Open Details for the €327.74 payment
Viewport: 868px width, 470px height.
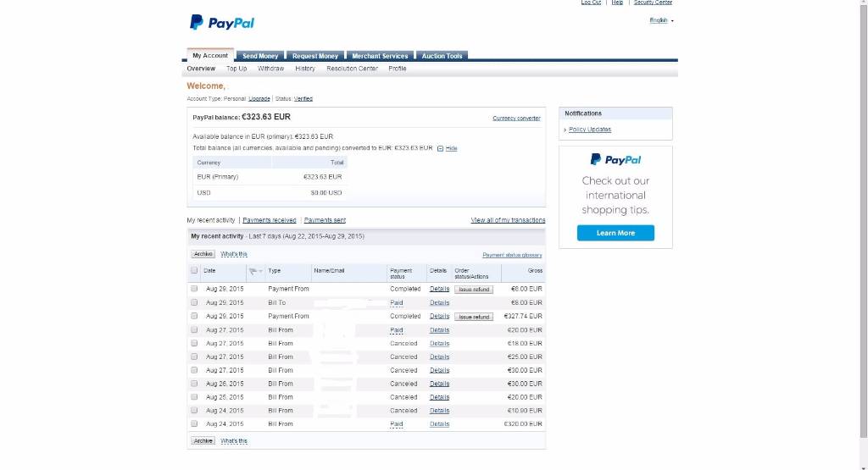(440, 316)
